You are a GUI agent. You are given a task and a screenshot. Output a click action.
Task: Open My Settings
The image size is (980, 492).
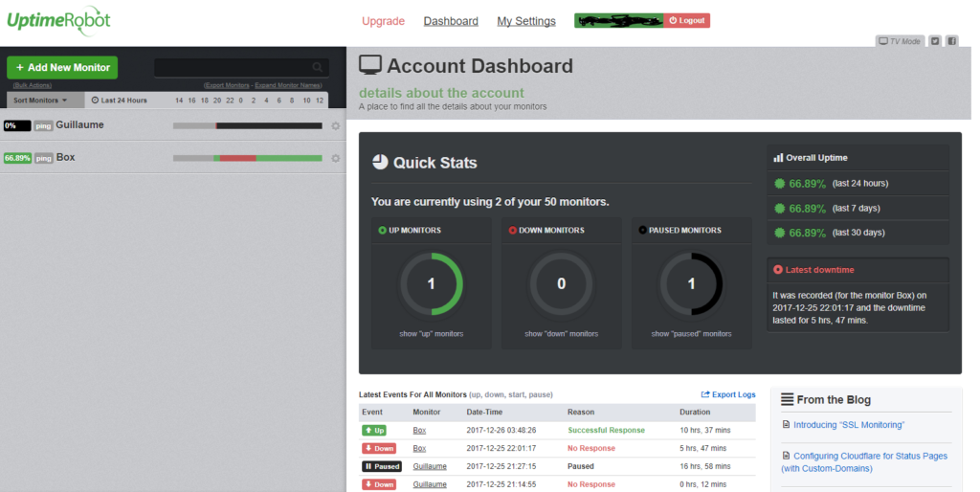tap(526, 21)
